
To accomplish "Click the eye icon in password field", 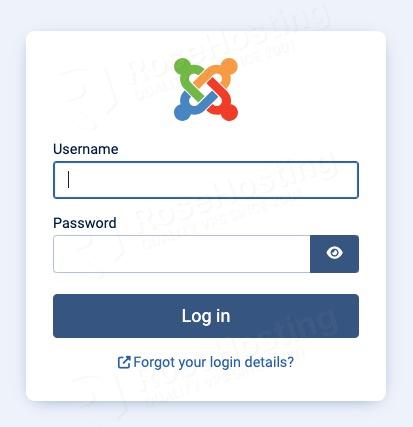I will [x=334, y=253].
